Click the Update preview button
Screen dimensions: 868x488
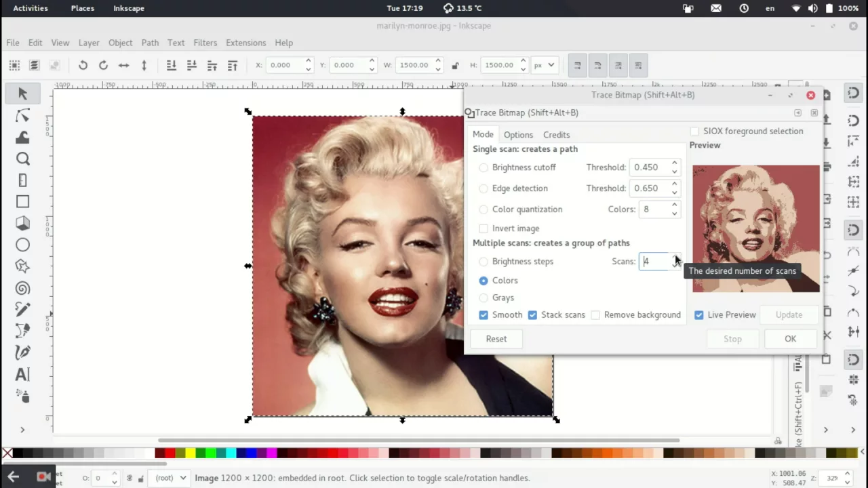[789, 315]
